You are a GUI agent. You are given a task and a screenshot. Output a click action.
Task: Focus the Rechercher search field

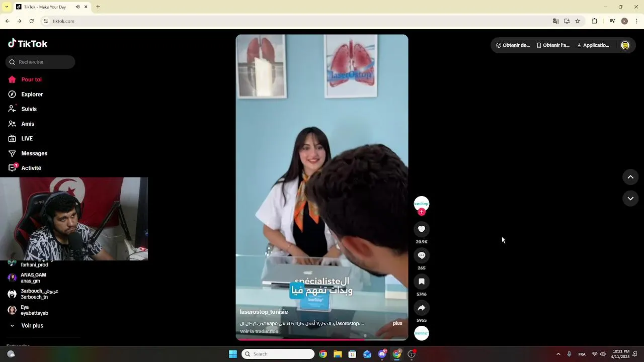pos(40,62)
